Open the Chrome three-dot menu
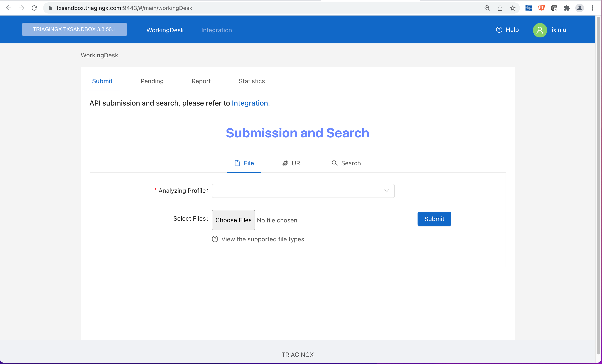Screen dimensions: 602x364 point(592,8)
